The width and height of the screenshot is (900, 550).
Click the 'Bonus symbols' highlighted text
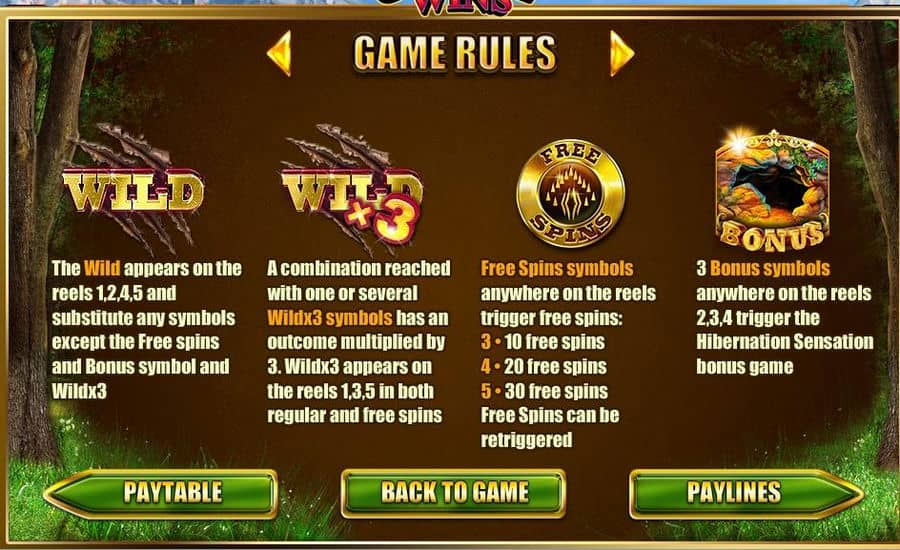(x=770, y=268)
